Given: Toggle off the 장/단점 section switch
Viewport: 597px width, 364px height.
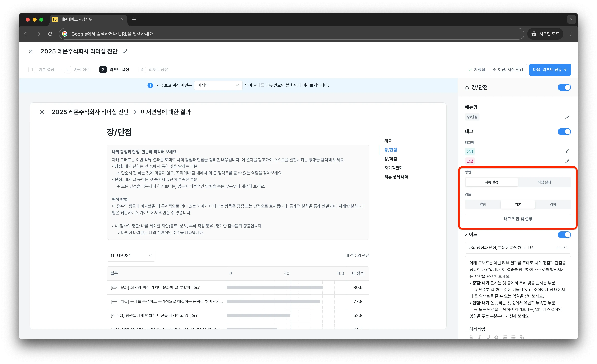Looking at the screenshot, I should tap(564, 87).
